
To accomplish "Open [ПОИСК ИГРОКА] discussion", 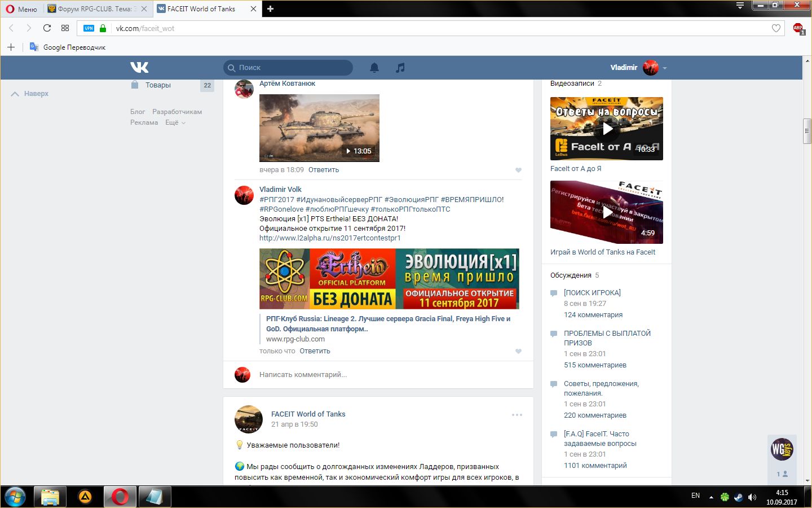I will [592, 293].
